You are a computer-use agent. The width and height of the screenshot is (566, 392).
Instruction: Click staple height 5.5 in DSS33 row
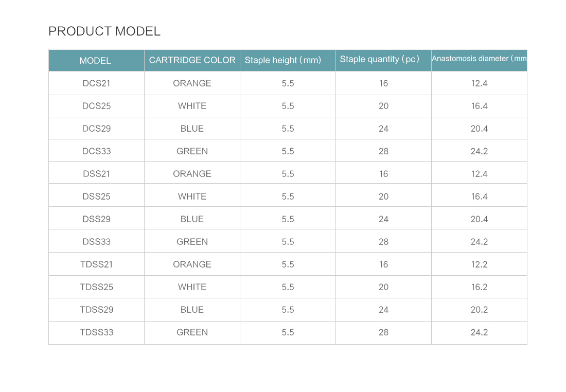[288, 242]
